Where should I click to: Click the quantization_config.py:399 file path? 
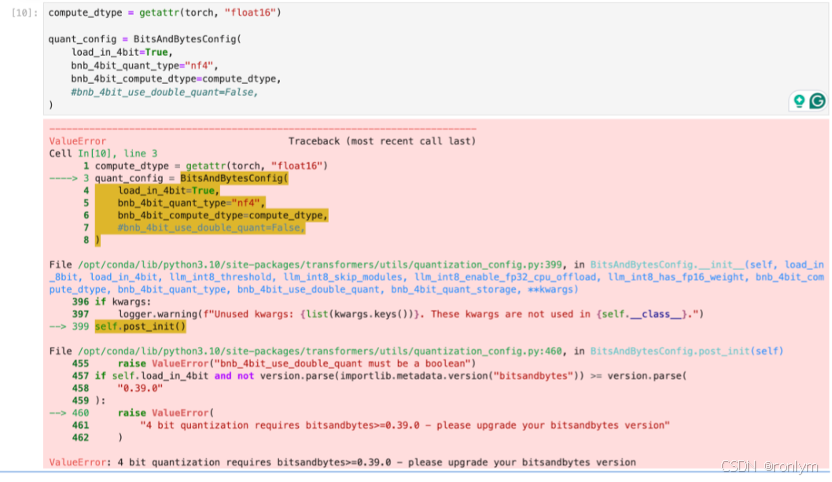320,264
